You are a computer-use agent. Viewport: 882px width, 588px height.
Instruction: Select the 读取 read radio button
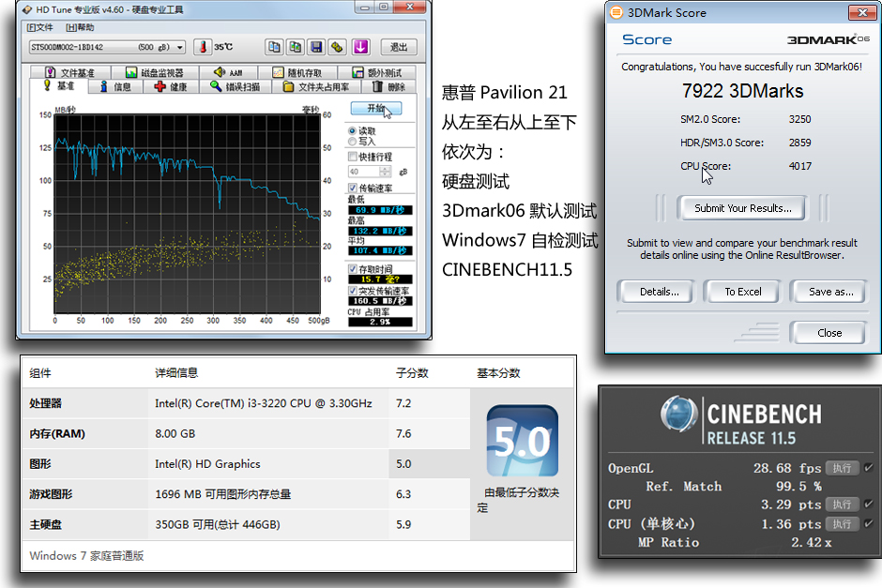pos(352,130)
